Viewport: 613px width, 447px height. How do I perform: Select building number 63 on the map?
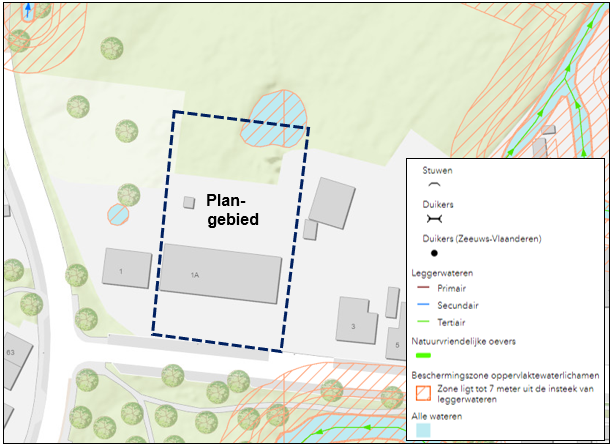[16, 361]
